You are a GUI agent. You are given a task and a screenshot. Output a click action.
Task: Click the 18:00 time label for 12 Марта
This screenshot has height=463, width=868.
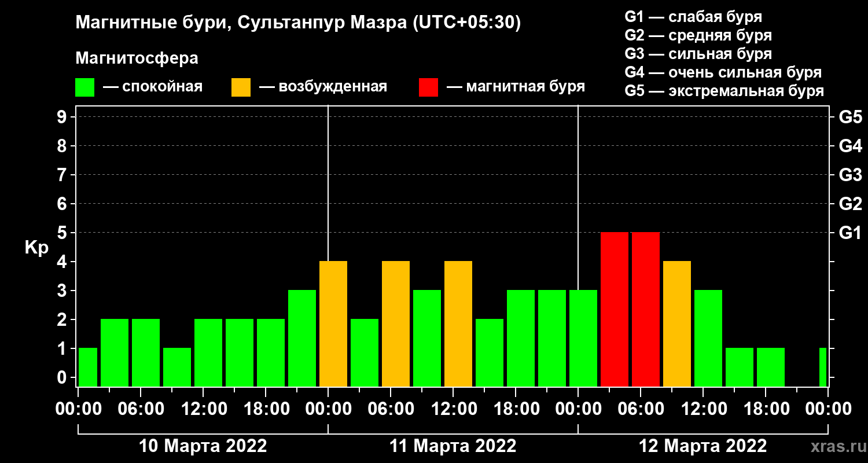coord(766,409)
